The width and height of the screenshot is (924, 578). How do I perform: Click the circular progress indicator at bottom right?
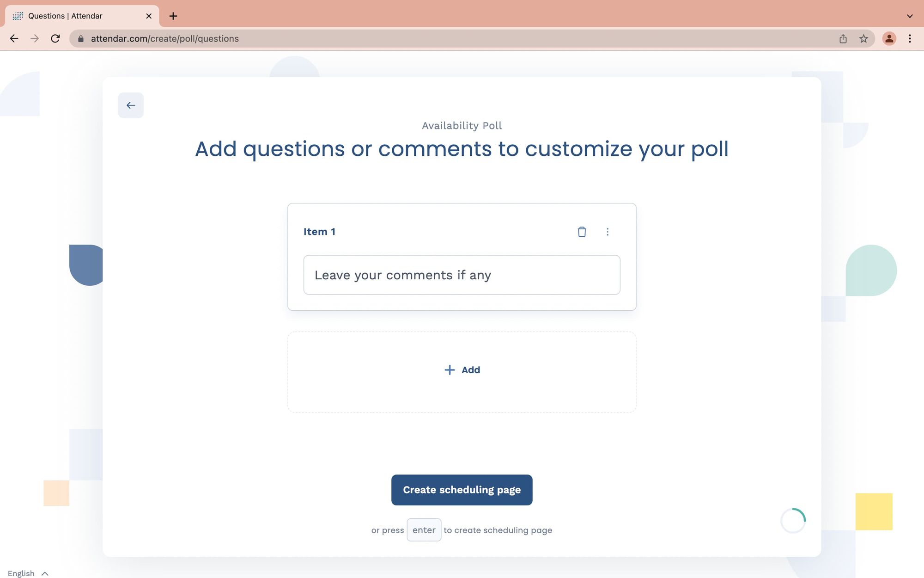point(793,521)
